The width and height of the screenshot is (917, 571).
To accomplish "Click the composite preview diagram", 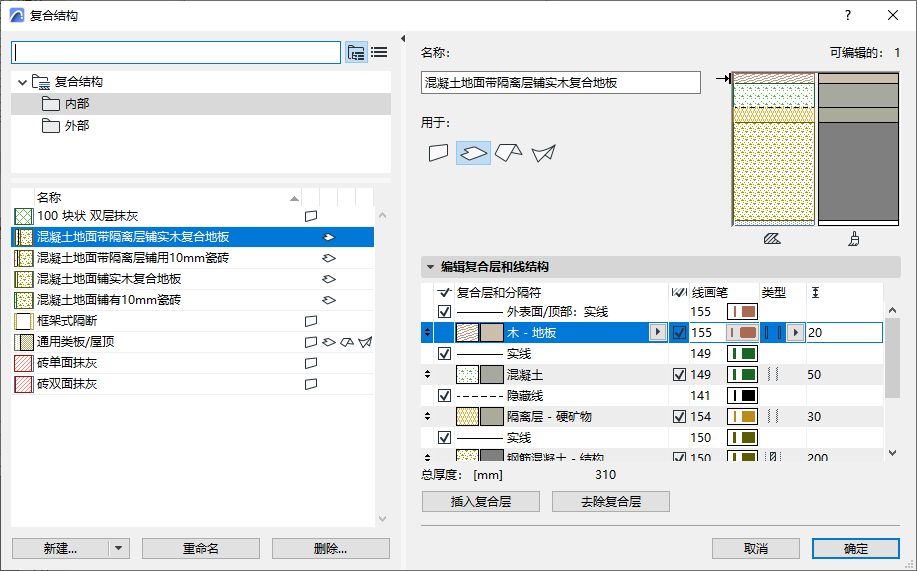I will click(x=815, y=149).
